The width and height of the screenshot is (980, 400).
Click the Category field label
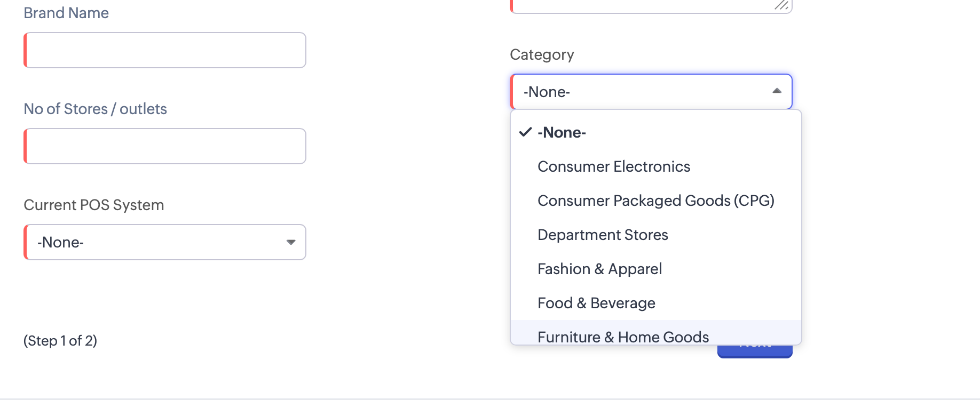(542, 55)
